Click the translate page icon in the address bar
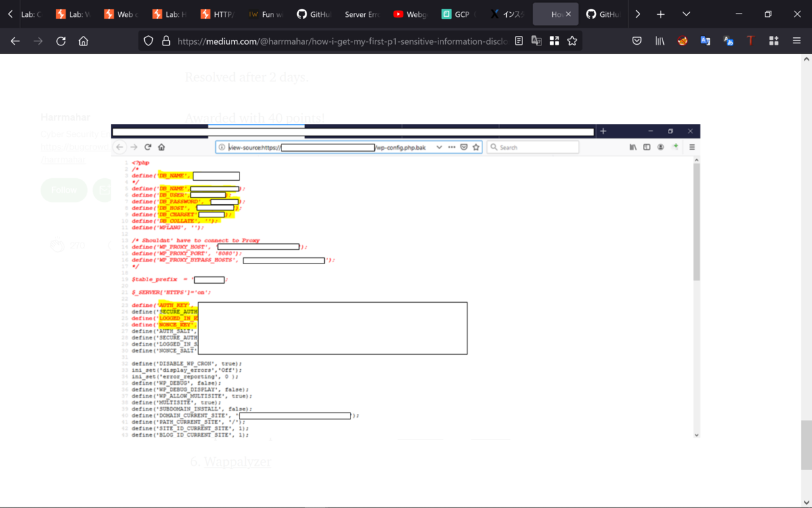 coord(537,41)
